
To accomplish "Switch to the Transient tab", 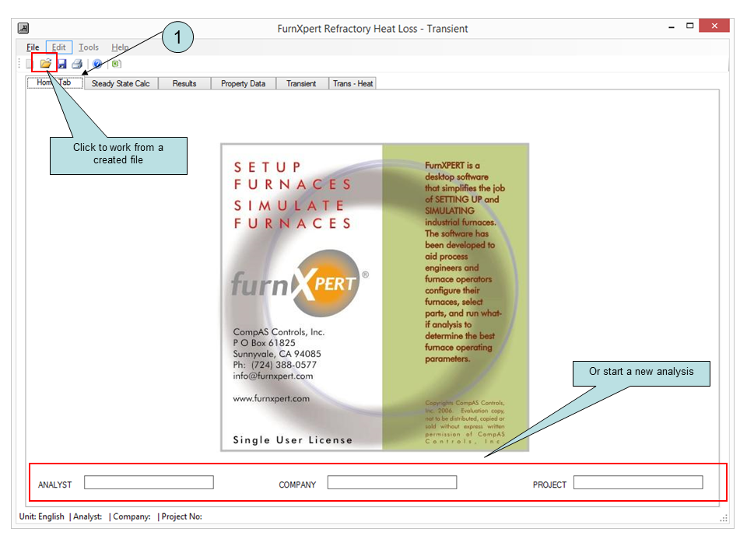I will tap(301, 83).
